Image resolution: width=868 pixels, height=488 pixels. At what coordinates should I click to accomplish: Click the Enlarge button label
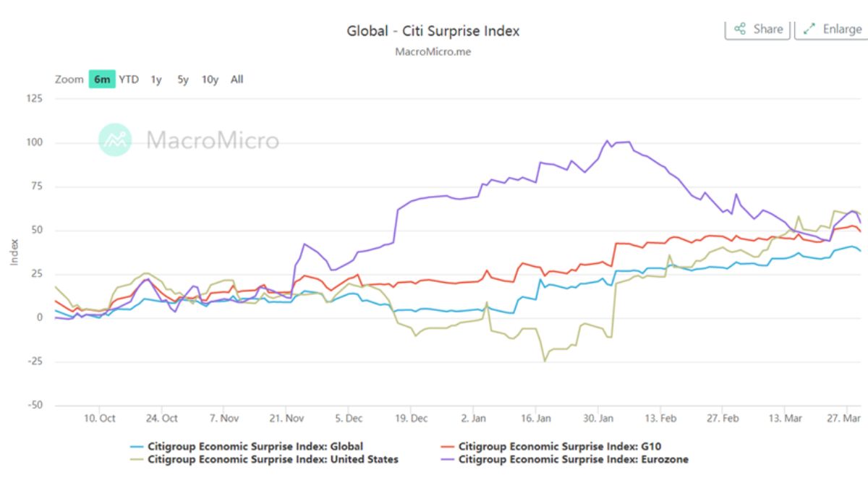click(842, 29)
